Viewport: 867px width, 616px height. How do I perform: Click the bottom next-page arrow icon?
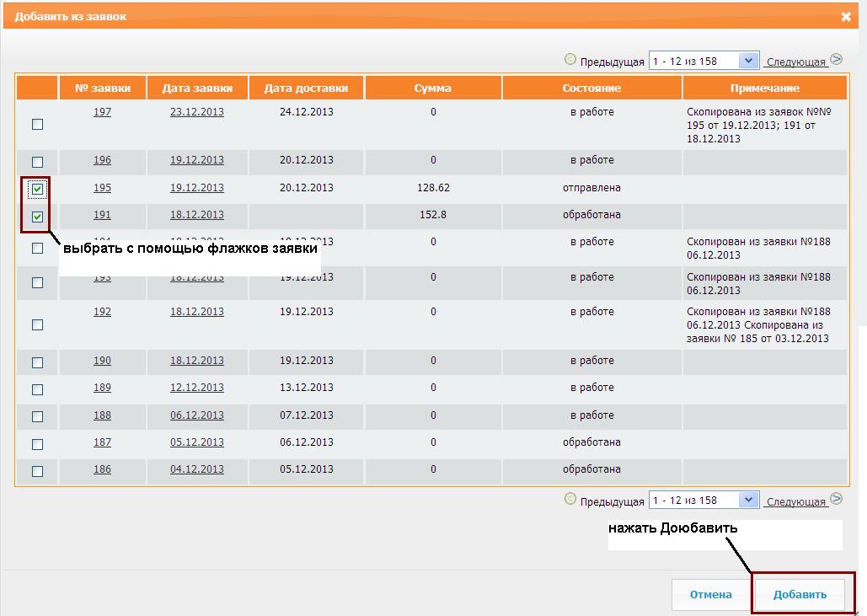tap(836, 499)
